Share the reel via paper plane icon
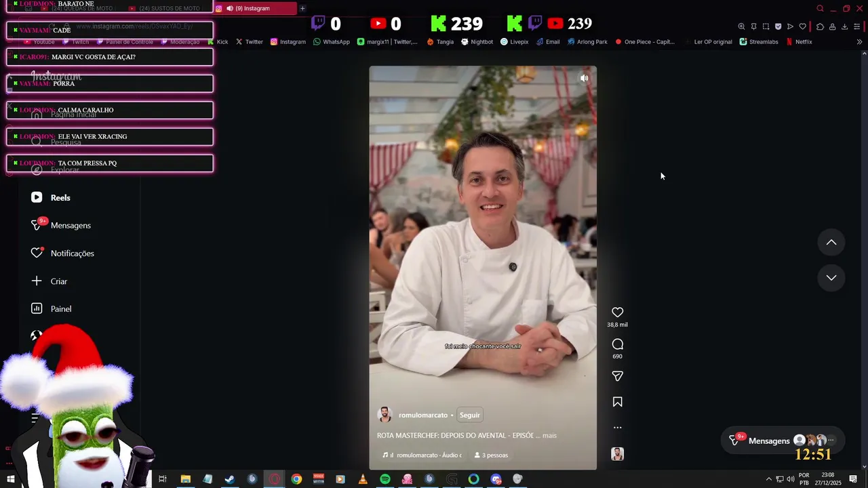 coord(617,376)
